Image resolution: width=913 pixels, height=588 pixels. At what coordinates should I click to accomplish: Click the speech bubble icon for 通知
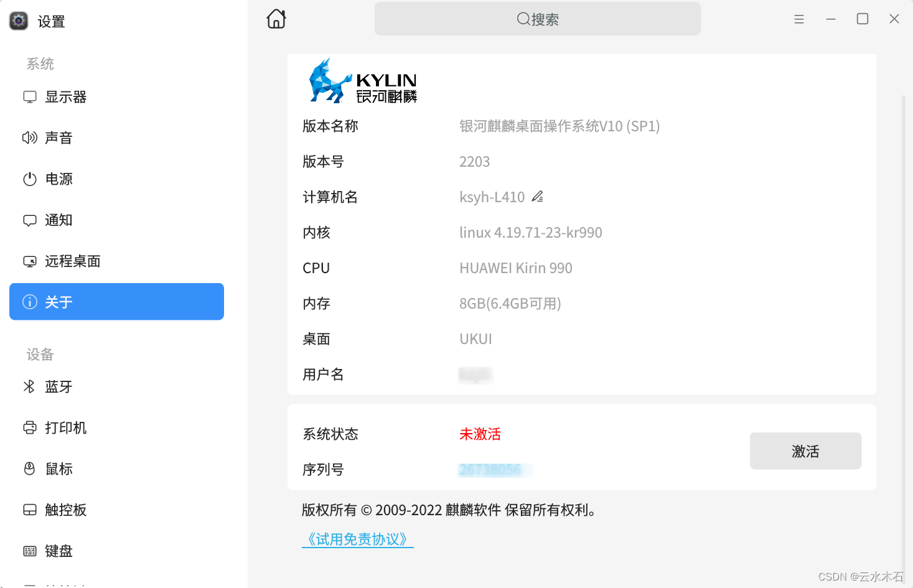pyautogui.click(x=30, y=220)
